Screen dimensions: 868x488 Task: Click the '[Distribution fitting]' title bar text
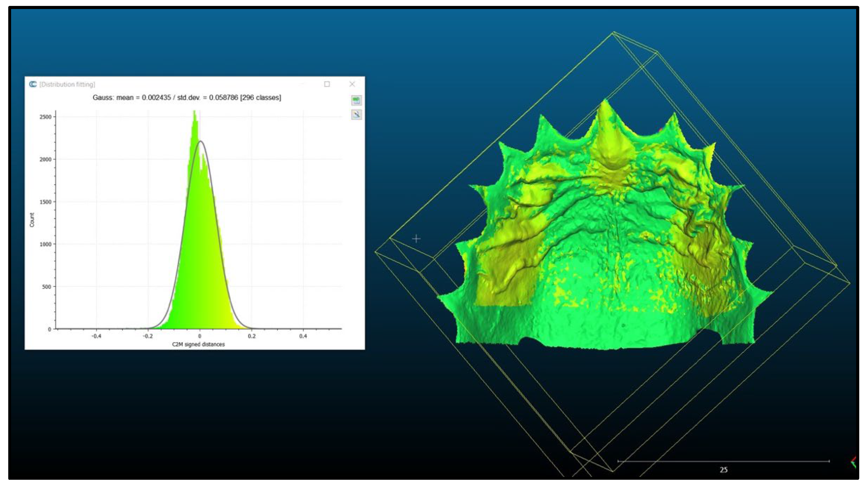(67, 84)
